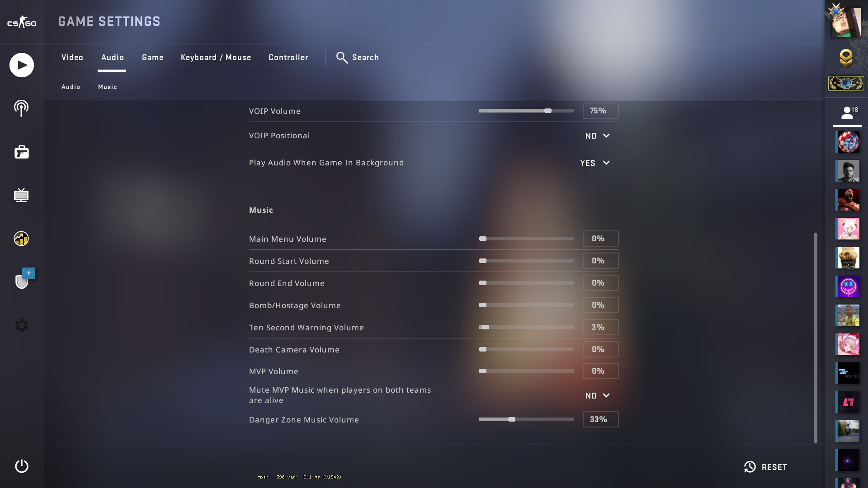Open the stats chart icon in the sidebar

pos(21,239)
